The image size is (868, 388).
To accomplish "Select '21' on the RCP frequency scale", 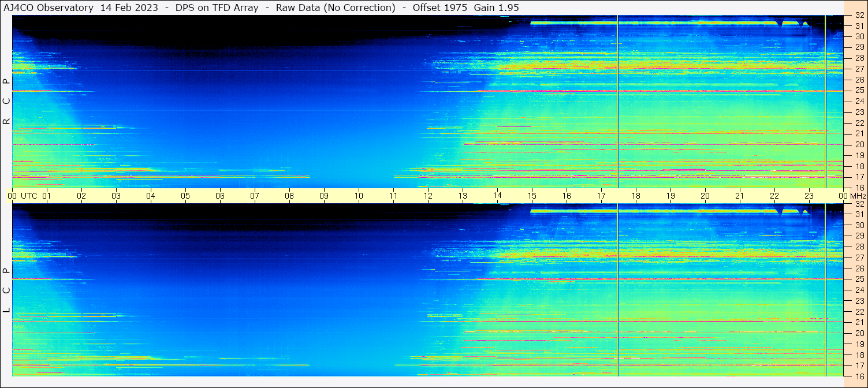I will click(859, 133).
